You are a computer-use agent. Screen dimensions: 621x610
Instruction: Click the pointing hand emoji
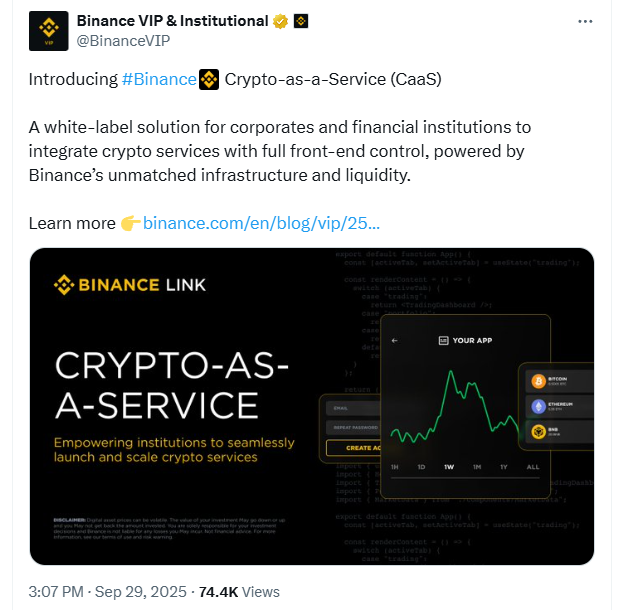[x=130, y=223]
